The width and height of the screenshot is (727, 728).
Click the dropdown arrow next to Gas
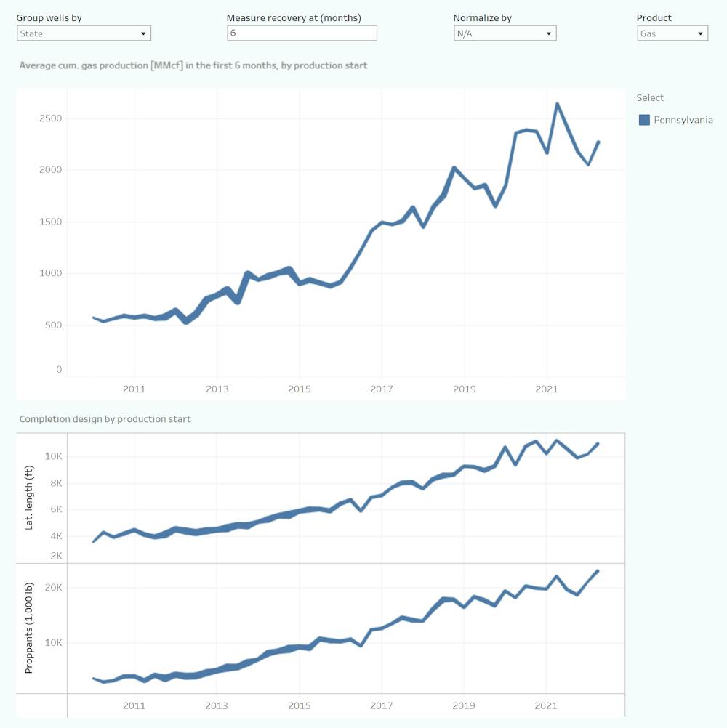[x=701, y=33]
